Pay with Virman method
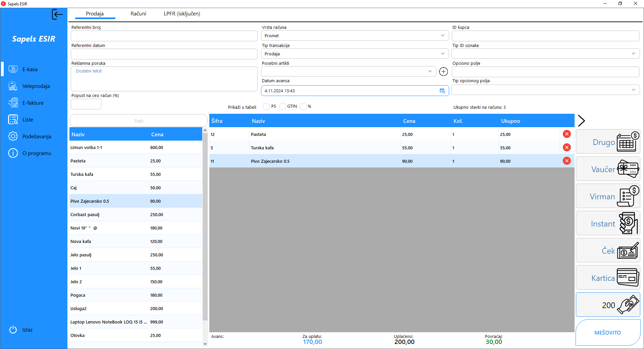The image size is (644, 349). (x=608, y=196)
